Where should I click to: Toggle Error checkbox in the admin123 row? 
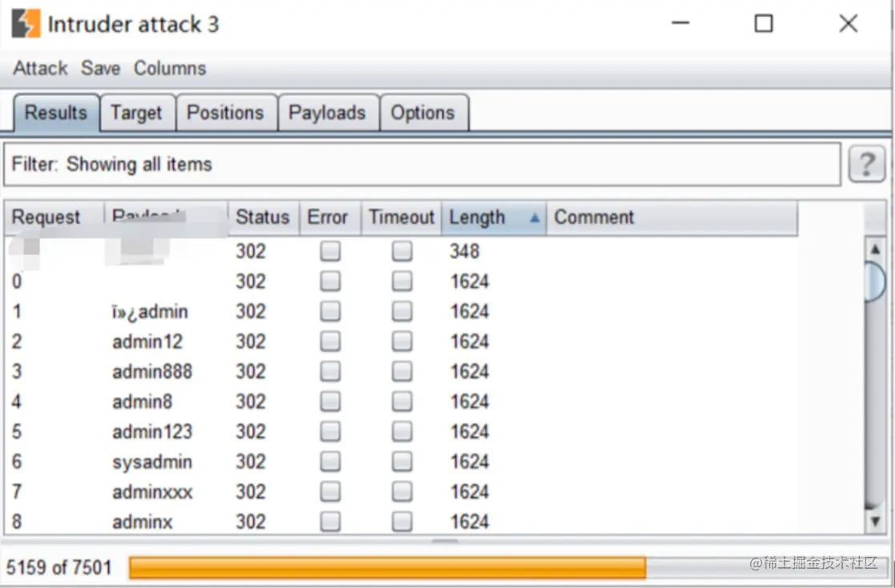330,431
